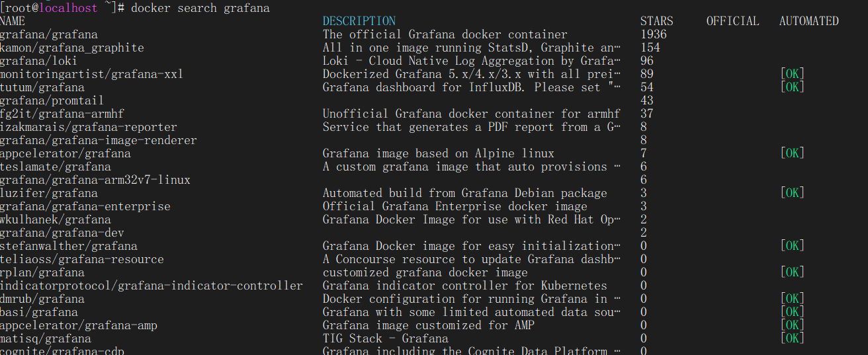Screen dimensions: 868x355
Task: Click the OFFICIAL column header
Action: (x=732, y=21)
